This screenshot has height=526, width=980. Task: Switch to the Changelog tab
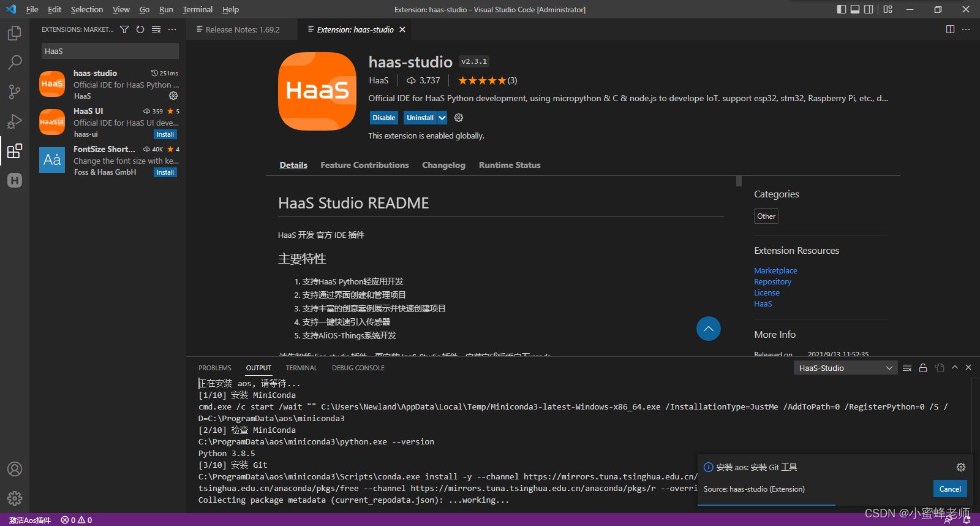coord(443,165)
